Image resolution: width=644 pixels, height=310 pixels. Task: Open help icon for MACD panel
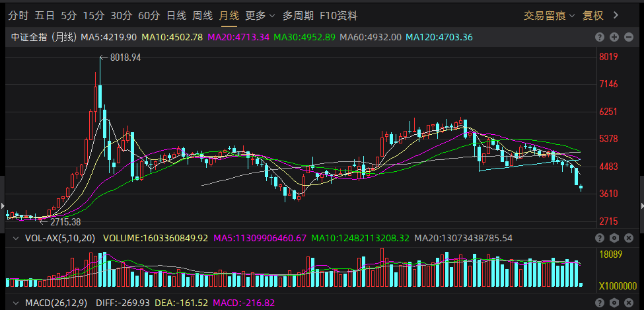coord(600,303)
